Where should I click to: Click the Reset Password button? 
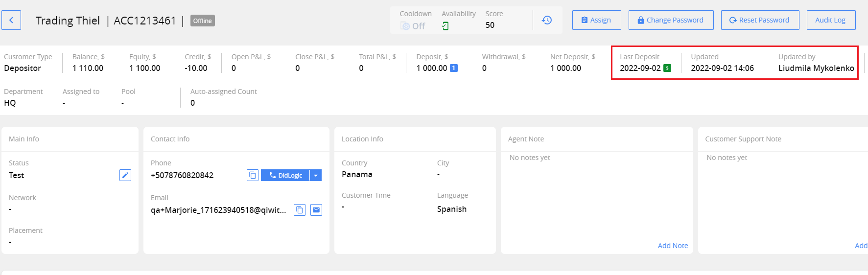point(760,20)
